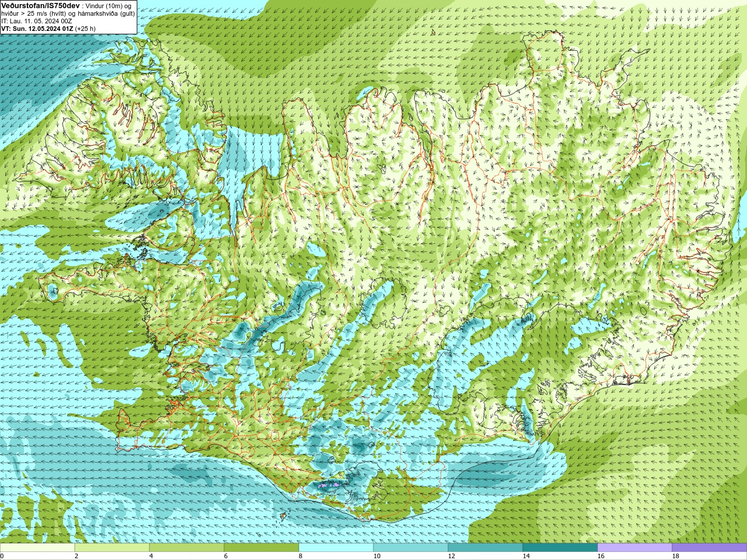Screen dimensions: 747x560
Task: Click the "2" label on the legend scale
Action: tap(76, 556)
